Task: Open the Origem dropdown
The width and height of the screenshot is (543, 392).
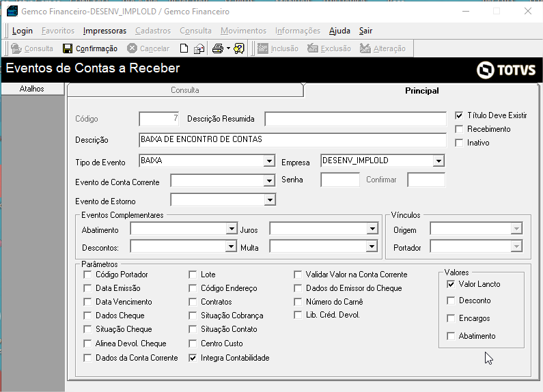Action: pyautogui.click(x=516, y=229)
